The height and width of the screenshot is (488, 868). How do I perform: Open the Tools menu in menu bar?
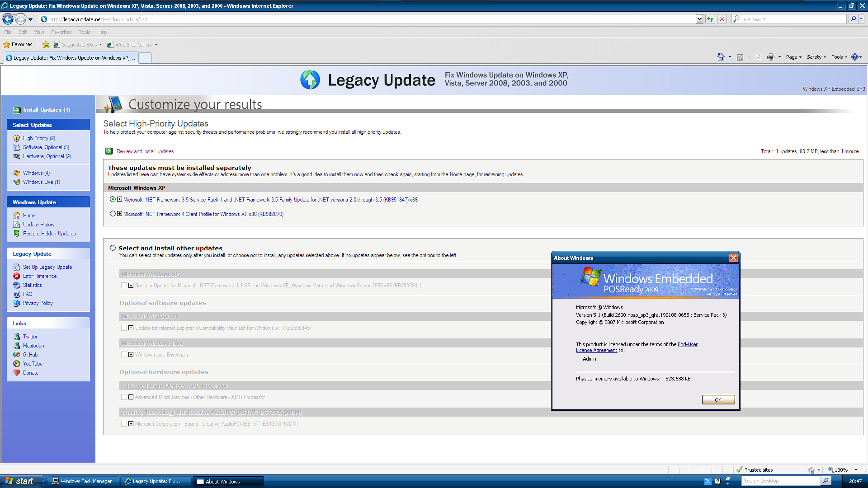[x=84, y=32]
